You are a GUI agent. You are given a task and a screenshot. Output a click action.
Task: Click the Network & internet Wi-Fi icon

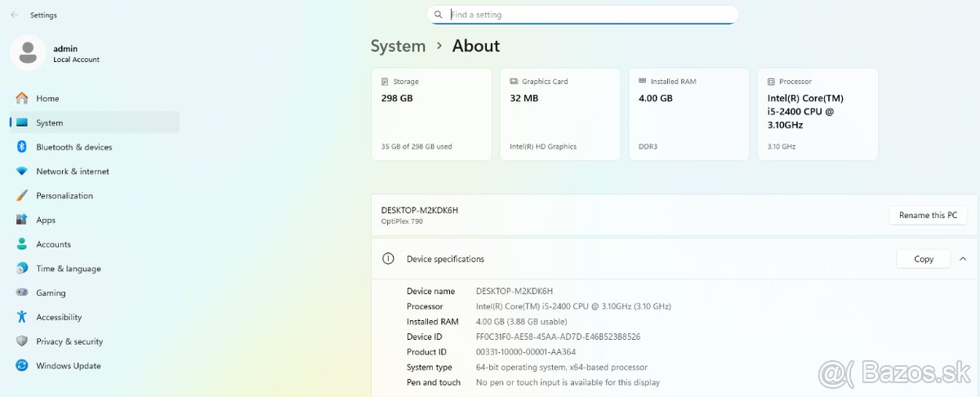coord(22,172)
